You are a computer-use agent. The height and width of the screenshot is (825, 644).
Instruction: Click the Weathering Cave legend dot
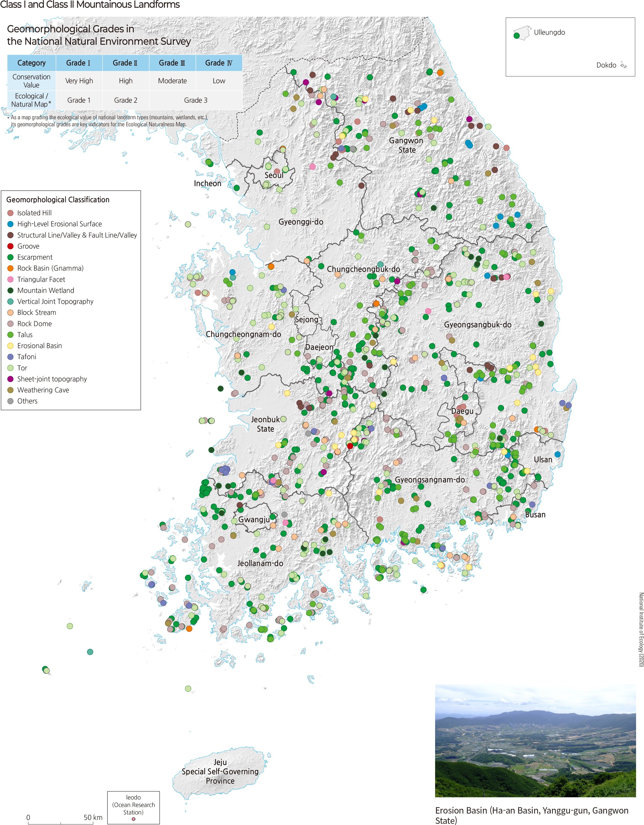[x=11, y=390]
